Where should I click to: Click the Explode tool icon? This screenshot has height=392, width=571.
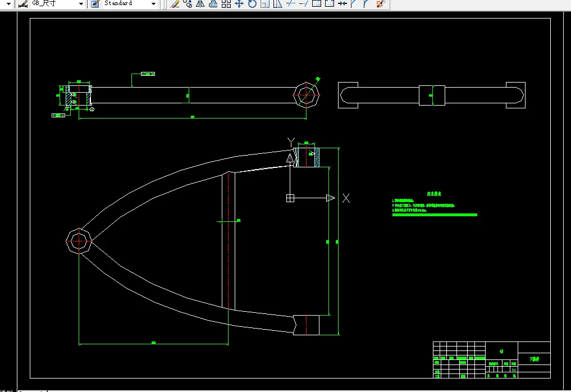[x=381, y=3]
